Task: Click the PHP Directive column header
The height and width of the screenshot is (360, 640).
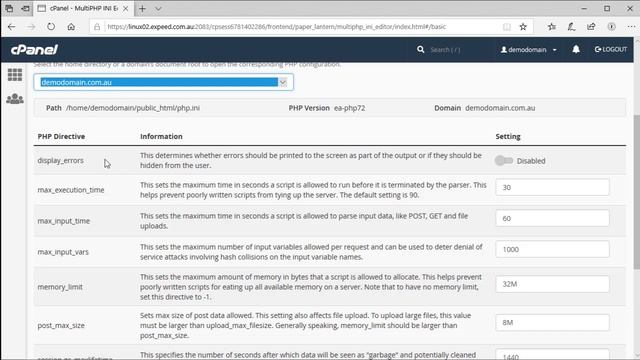Action: click(x=61, y=136)
